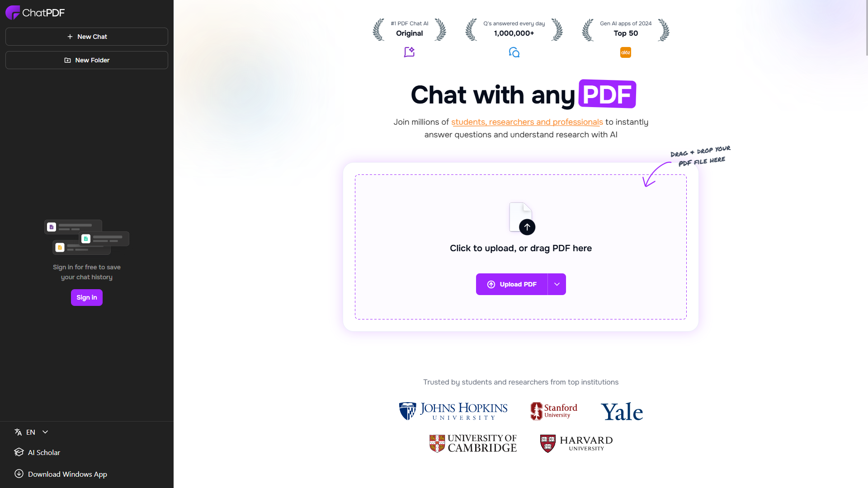Click the upload arrow icon on PDF dropzone
This screenshot has width=868, height=488.
click(x=527, y=227)
